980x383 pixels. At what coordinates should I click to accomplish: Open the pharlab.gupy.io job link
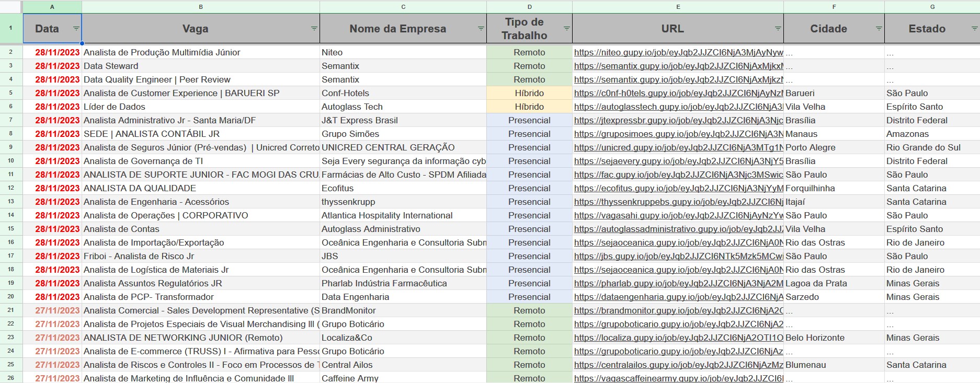679,283
